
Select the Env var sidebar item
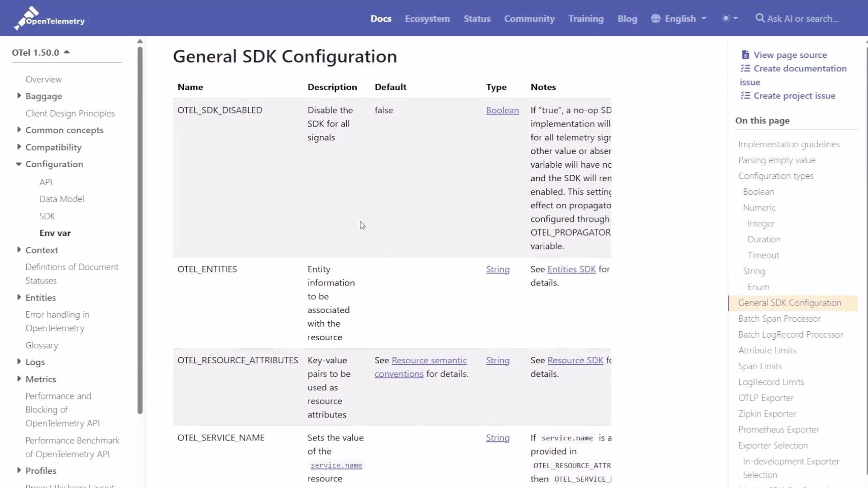(x=55, y=233)
